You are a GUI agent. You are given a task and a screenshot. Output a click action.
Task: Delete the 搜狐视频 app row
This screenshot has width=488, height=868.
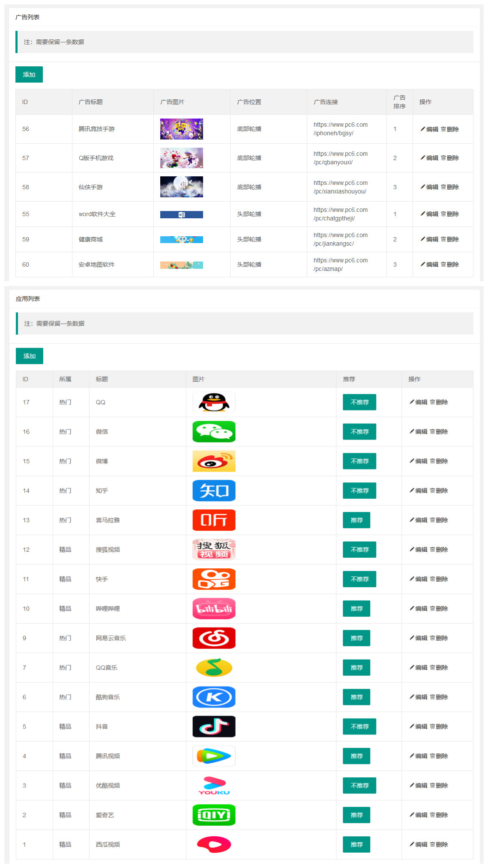pos(439,550)
